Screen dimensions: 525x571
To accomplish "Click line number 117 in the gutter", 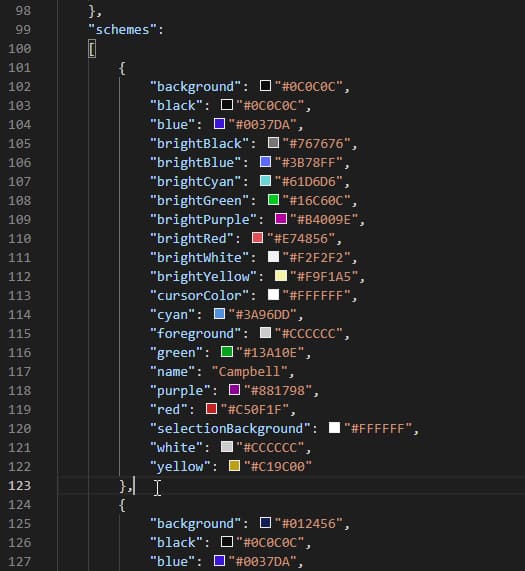I will click(x=20, y=371).
